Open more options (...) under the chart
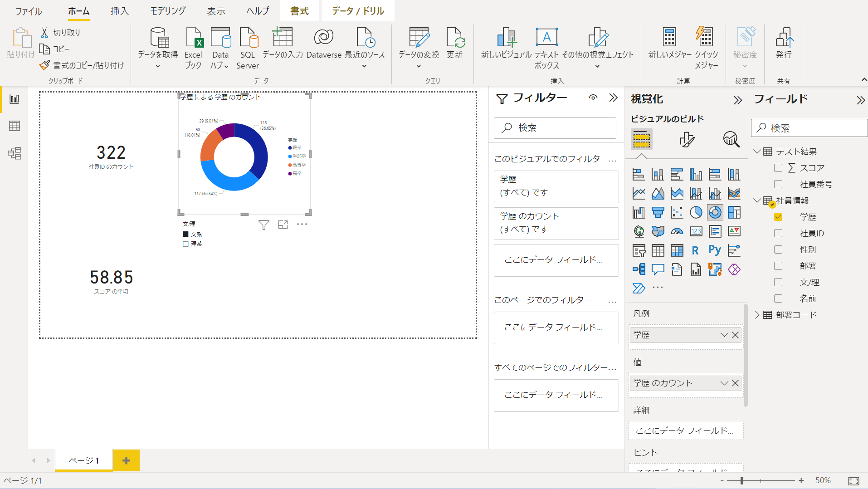Viewport: 868px width, 489px height. point(302,225)
